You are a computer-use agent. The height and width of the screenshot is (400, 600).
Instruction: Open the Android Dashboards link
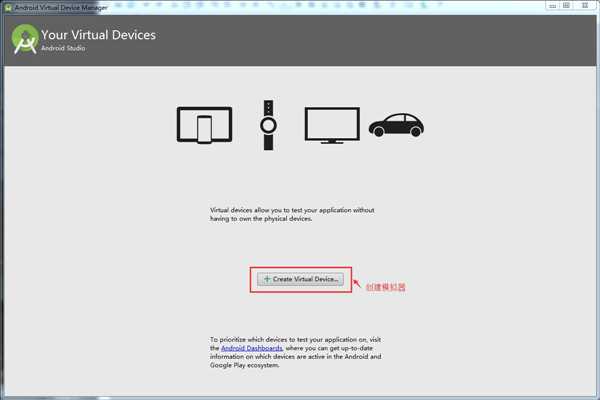coord(252,348)
